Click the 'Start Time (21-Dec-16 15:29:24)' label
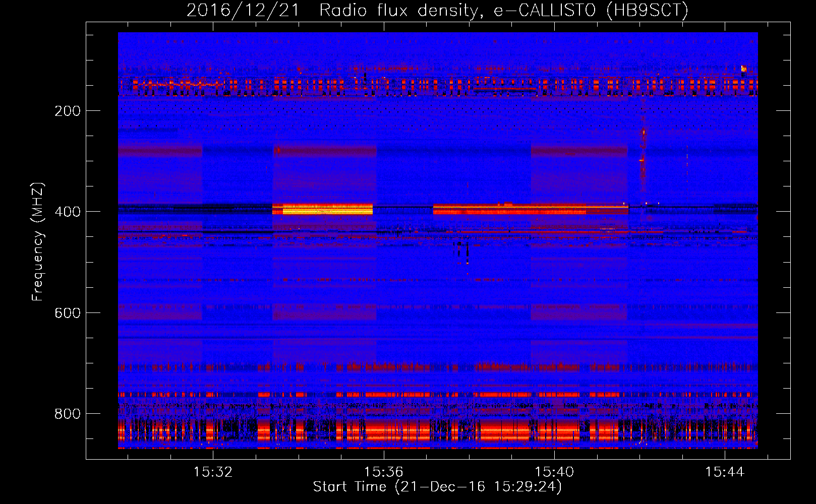Image resolution: width=816 pixels, height=504 pixels. click(437, 487)
